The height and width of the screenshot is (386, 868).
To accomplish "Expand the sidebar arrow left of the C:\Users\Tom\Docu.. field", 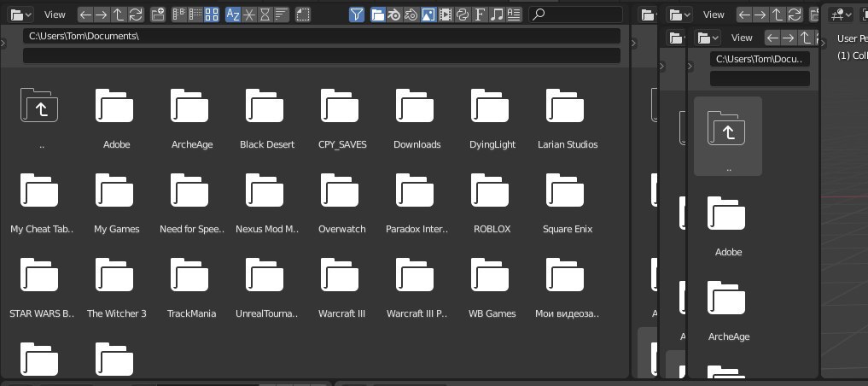I will pyautogui.click(x=690, y=67).
